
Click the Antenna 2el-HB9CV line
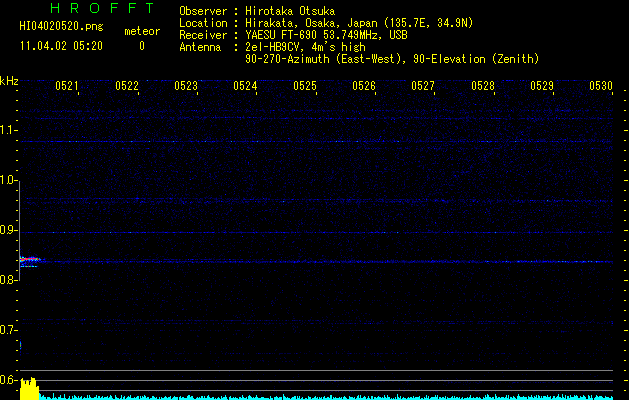[272, 47]
